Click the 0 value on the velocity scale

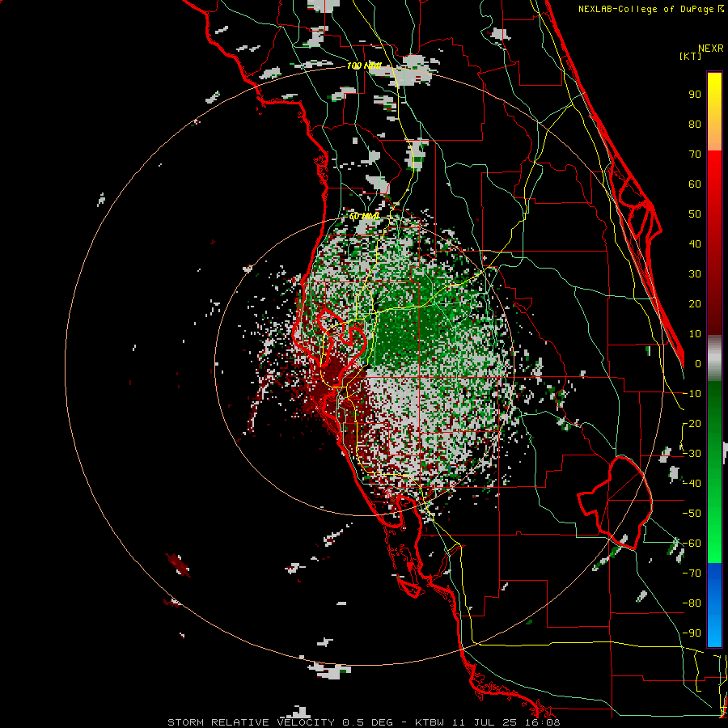pos(698,363)
